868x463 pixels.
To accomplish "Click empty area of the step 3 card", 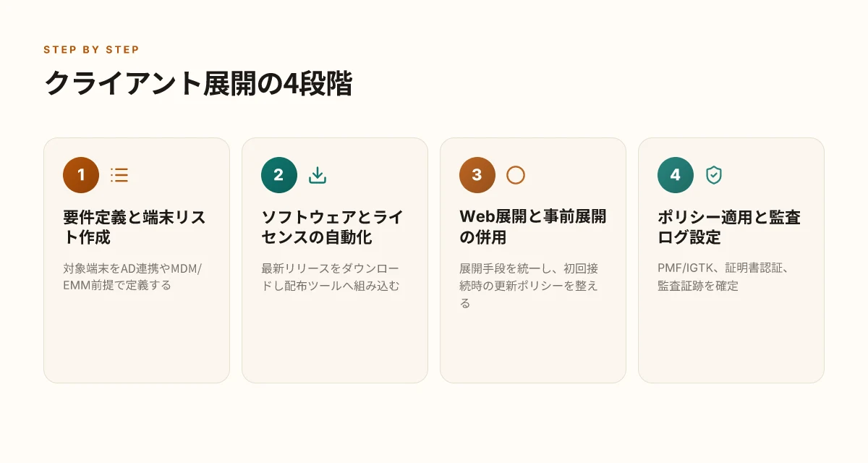I will click(x=532, y=347).
